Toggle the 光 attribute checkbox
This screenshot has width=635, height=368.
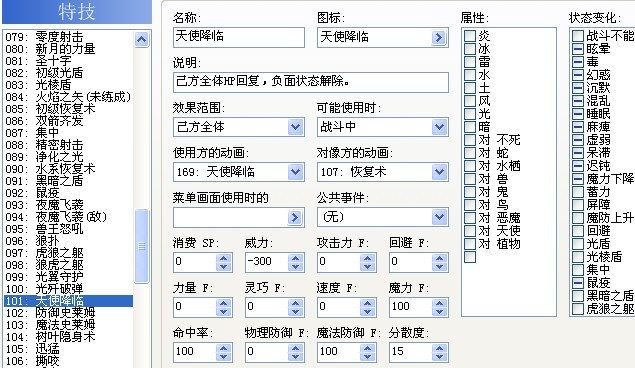(470, 114)
